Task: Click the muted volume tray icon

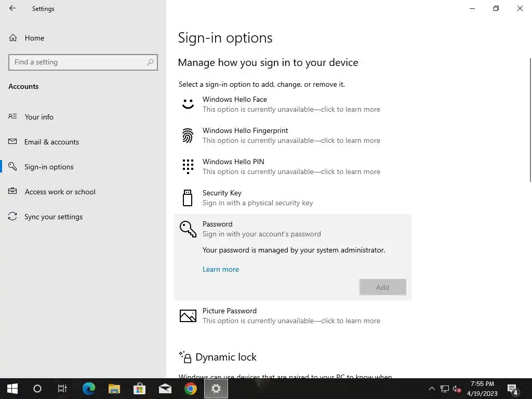Action: 457,389
